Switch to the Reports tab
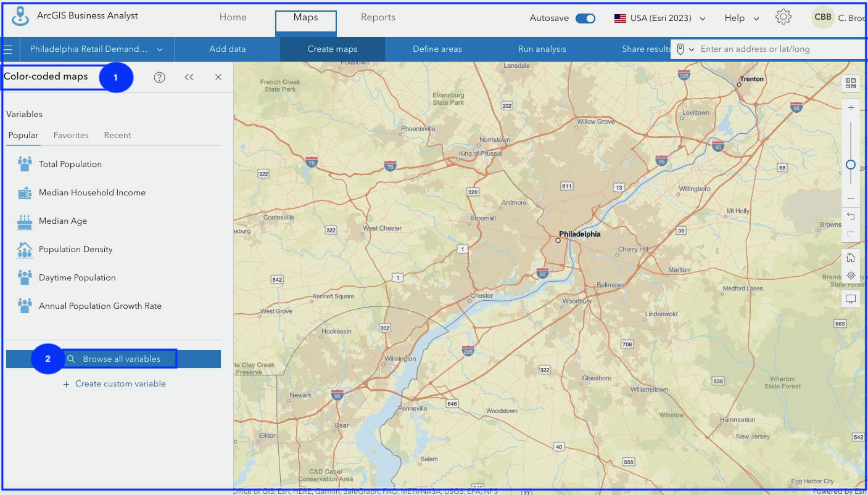868x495 pixels. tap(378, 17)
